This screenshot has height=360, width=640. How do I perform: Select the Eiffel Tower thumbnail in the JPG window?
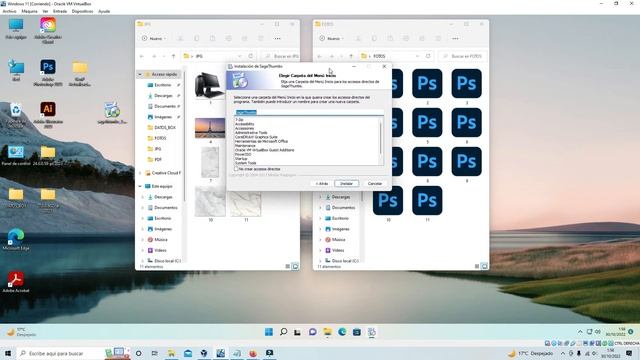(210, 128)
